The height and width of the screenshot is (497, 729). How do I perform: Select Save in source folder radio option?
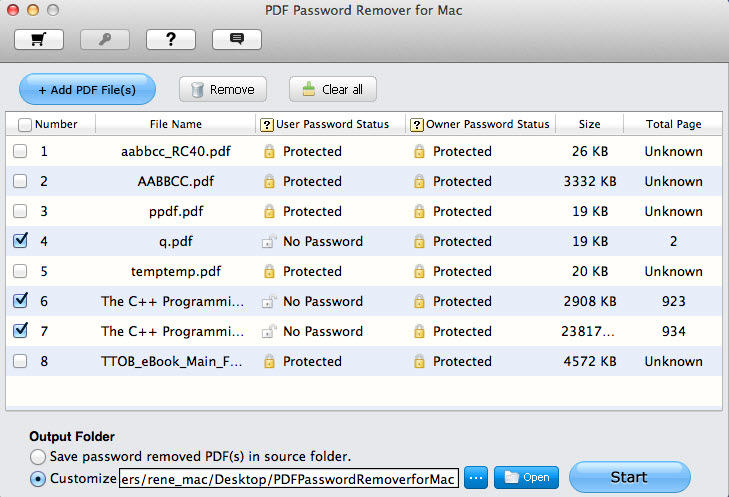coord(38,457)
